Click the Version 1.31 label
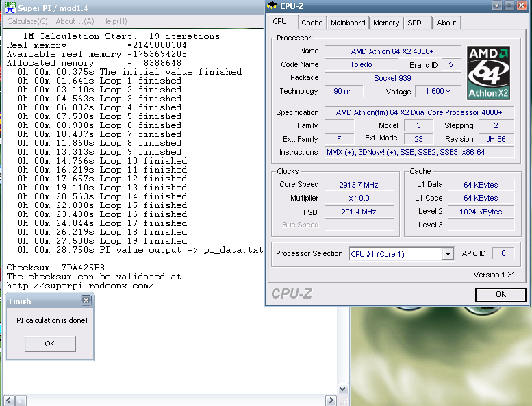 494,275
